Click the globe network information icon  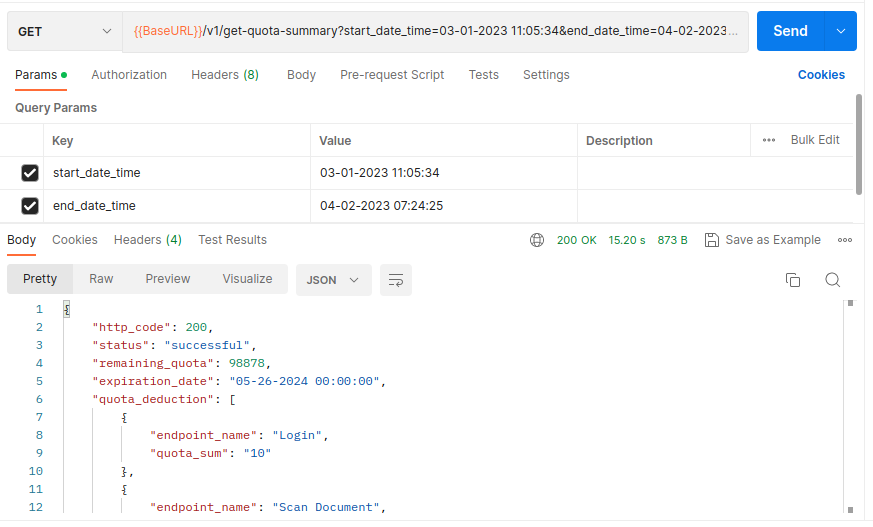(x=537, y=240)
